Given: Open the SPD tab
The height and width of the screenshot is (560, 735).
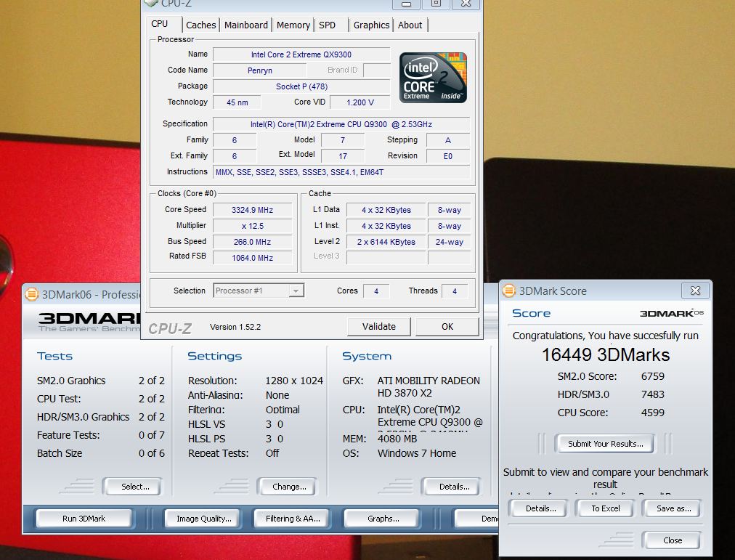Looking at the screenshot, I should [327, 25].
